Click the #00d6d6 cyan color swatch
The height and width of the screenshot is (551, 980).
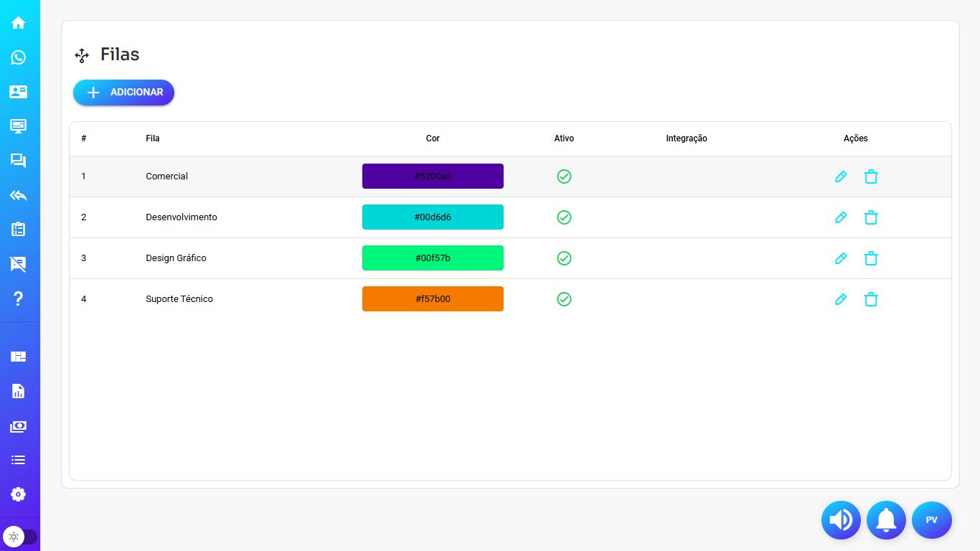(433, 217)
